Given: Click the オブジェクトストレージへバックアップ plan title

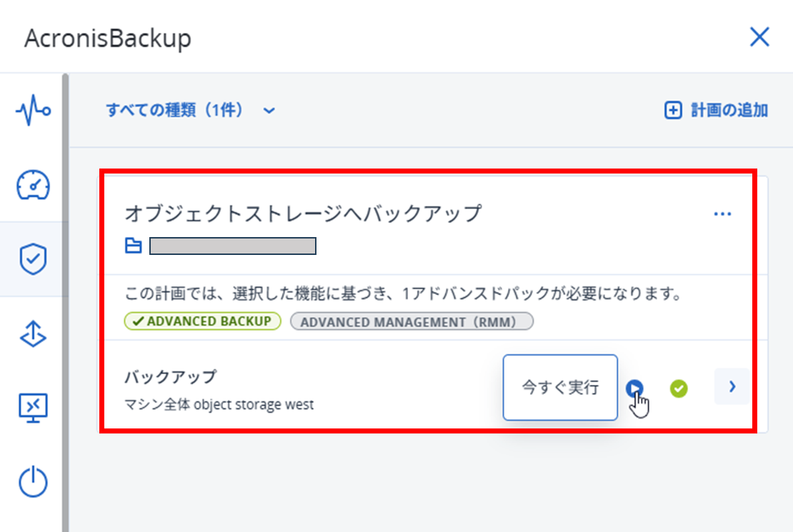Looking at the screenshot, I should pos(304,214).
